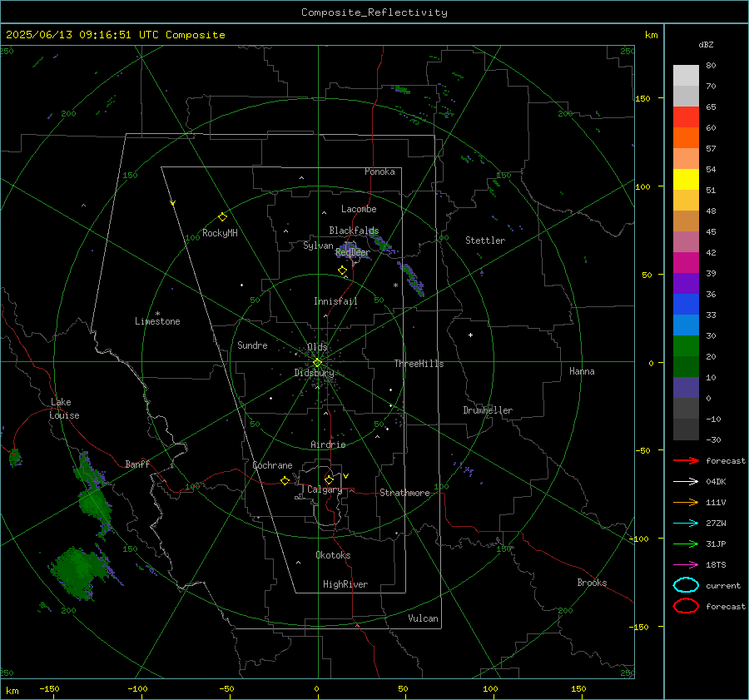The image size is (749, 700).
Task: Click the asterisk marker above Limestone
Action: point(157,314)
